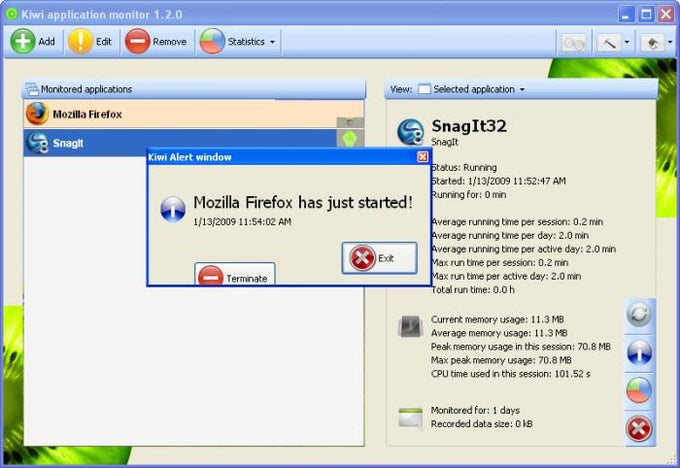Click 'CPU time used in this session: 101.52 s'
This screenshot has width=680, height=468.
coord(511,373)
